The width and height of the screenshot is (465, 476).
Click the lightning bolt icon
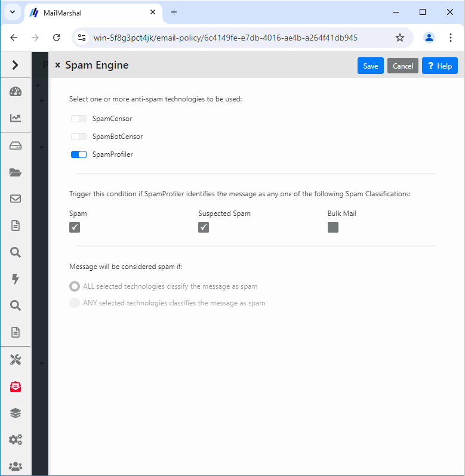(x=16, y=279)
